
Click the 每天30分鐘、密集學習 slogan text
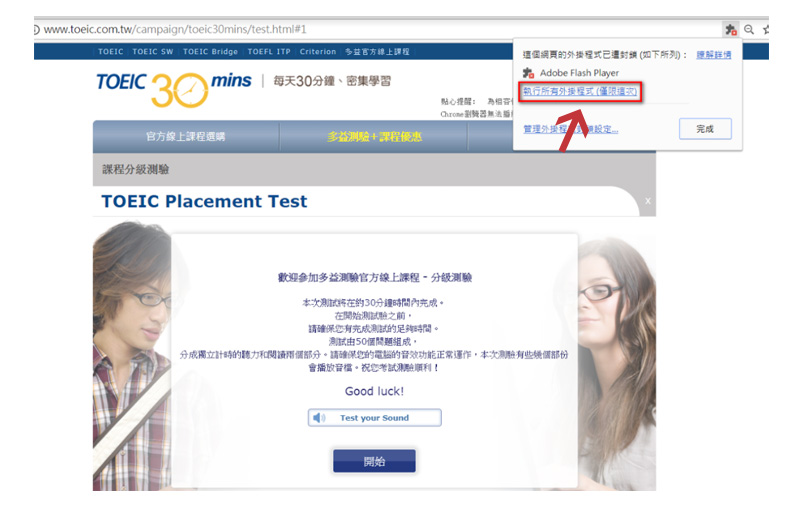point(332,81)
